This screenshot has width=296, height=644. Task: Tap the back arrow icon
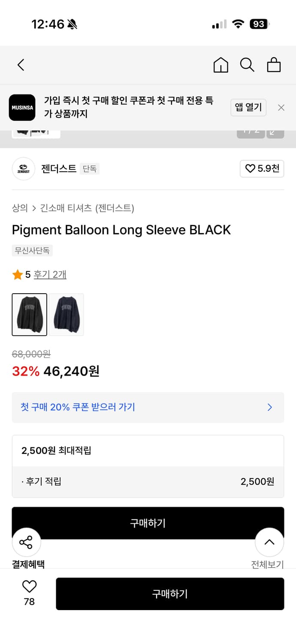tap(21, 65)
